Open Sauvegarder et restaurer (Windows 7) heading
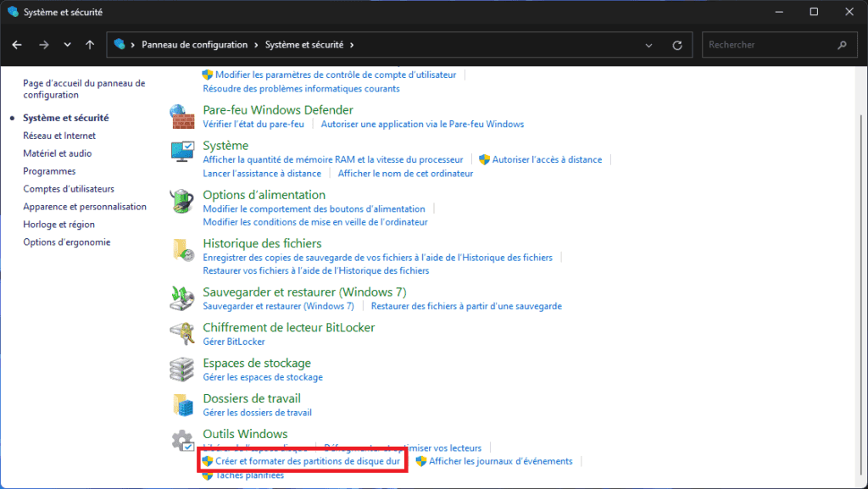Viewport: 868px width, 489px height. 304,292
